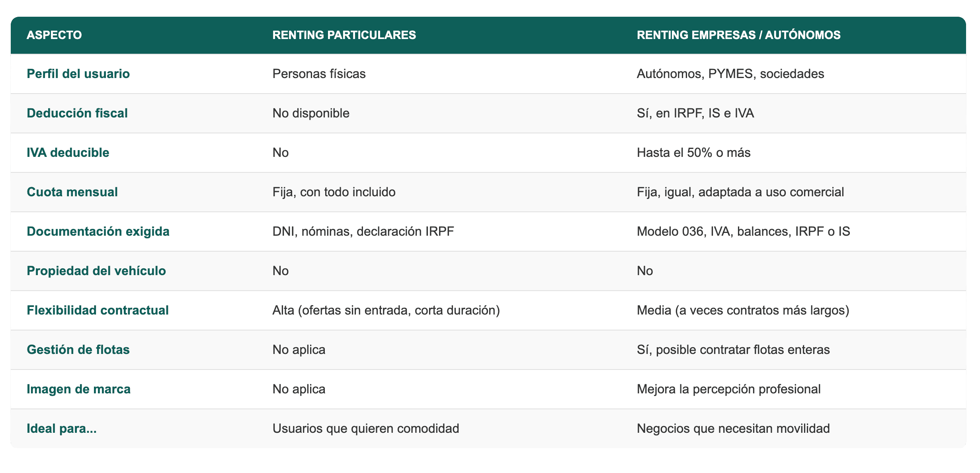The width and height of the screenshot is (980, 473).
Task: Select the 'Perfil del usuario' row label
Action: tap(78, 74)
